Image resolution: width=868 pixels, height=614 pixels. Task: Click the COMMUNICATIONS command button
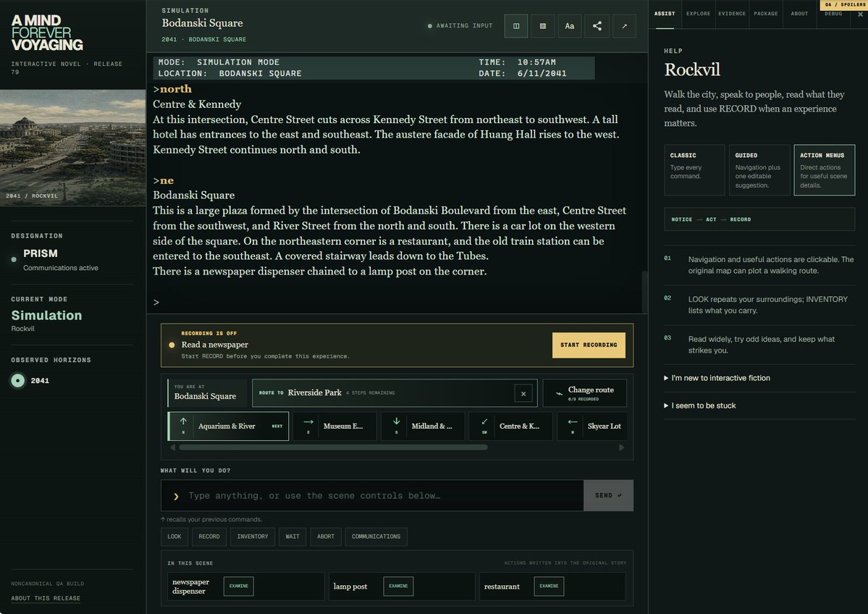point(376,537)
